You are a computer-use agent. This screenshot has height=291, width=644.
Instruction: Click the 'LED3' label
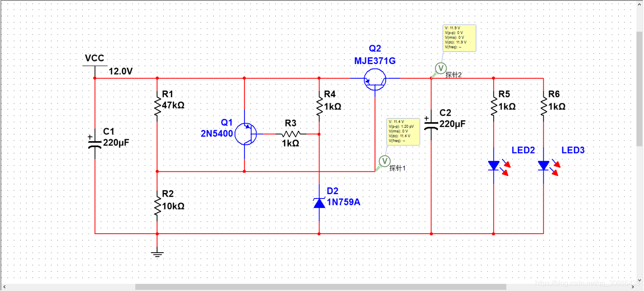click(573, 150)
